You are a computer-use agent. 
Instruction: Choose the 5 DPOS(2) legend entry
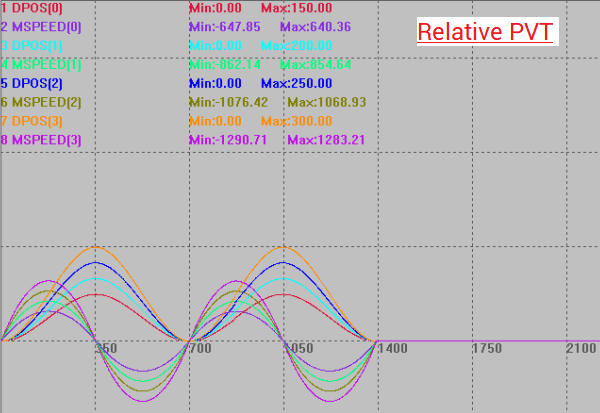tap(34, 83)
